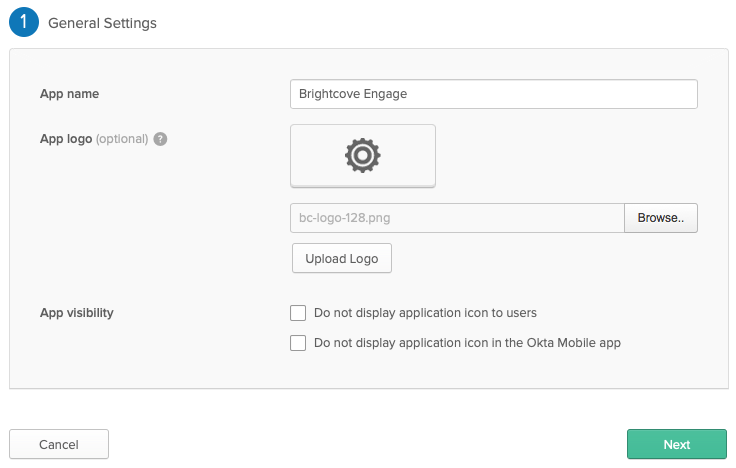Click the App logo label

66,139
